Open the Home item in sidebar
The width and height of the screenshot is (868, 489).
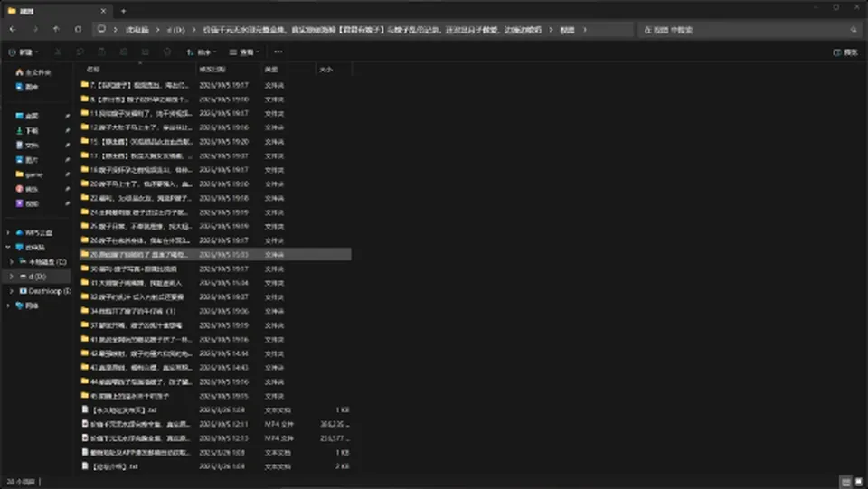[33, 72]
